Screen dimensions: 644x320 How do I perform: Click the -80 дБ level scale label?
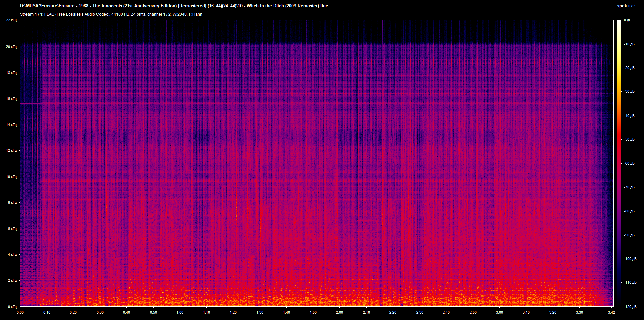click(x=629, y=211)
